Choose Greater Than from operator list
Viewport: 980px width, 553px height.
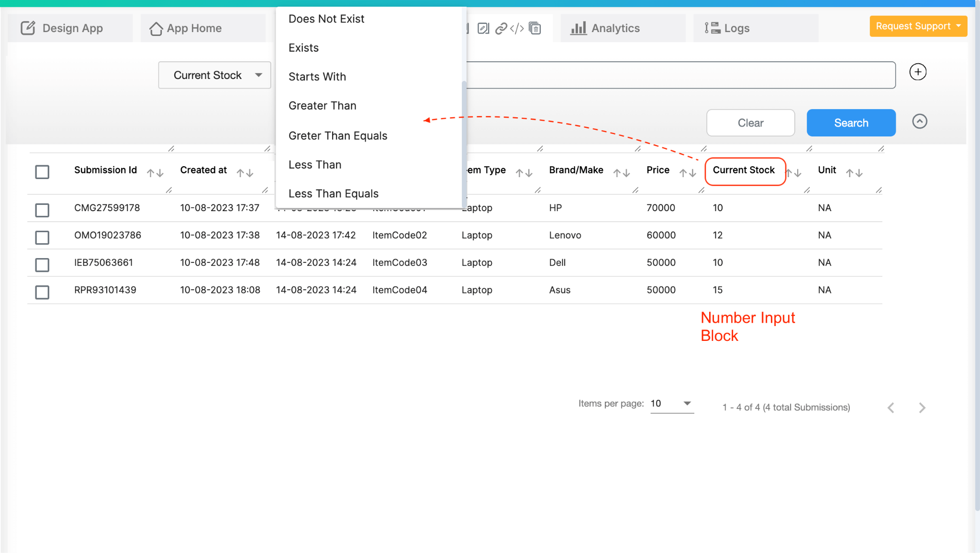point(323,106)
